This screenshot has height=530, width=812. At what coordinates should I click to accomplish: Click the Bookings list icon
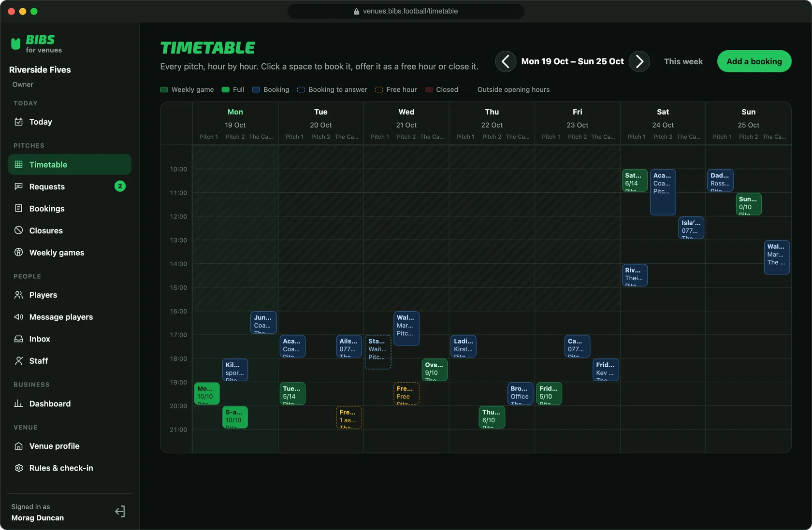18,208
